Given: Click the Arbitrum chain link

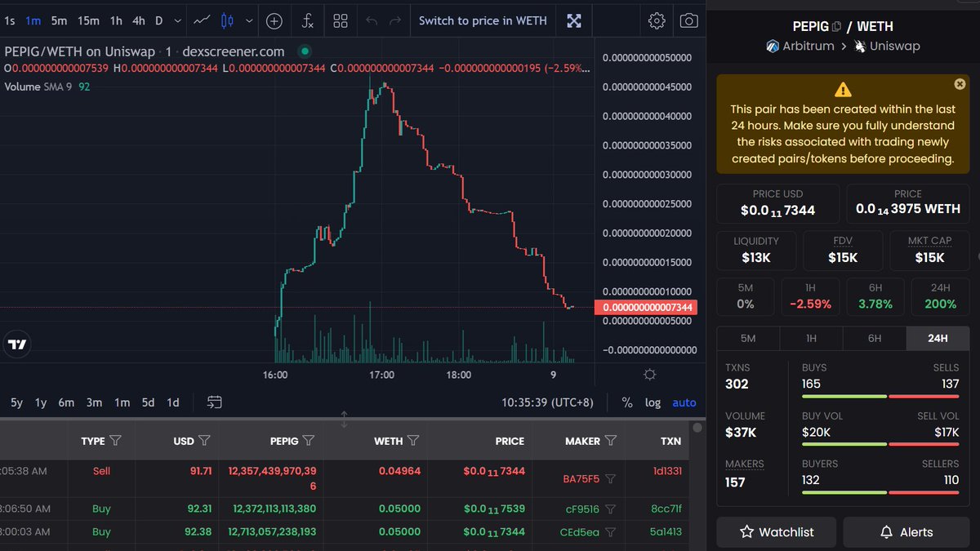Looking at the screenshot, I should coord(800,47).
